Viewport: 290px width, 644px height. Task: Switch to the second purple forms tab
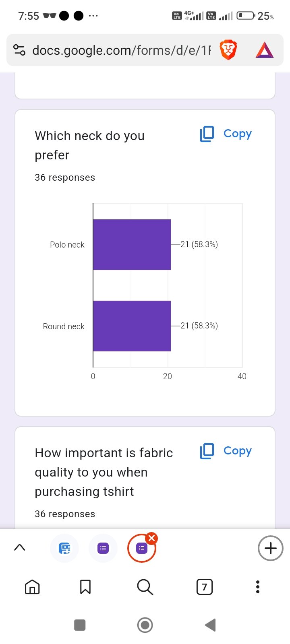pos(103,548)
